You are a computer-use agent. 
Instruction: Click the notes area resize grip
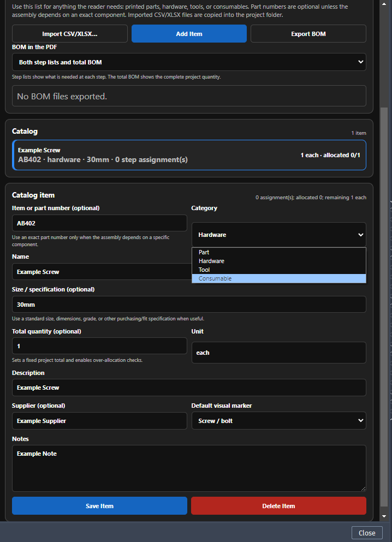coord(363,489)
